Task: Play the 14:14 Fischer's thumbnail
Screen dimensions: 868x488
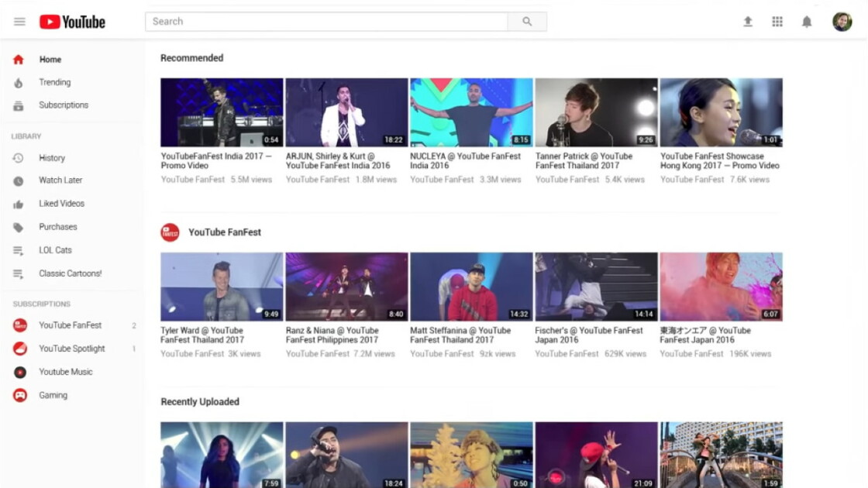Action: tap(597, 287)
